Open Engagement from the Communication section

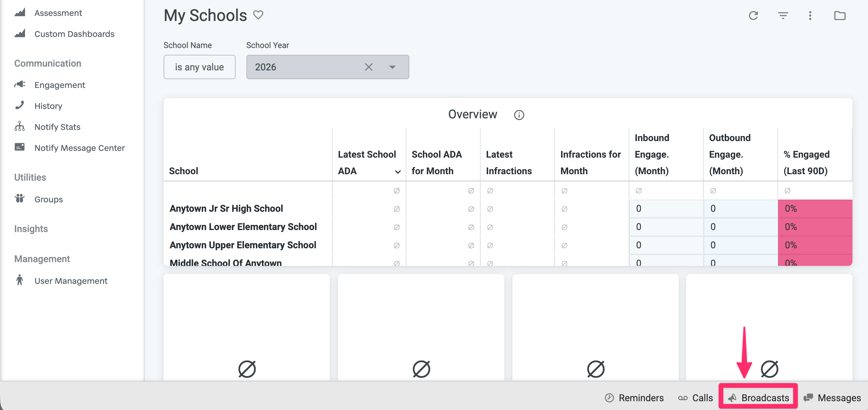[59, 85]
